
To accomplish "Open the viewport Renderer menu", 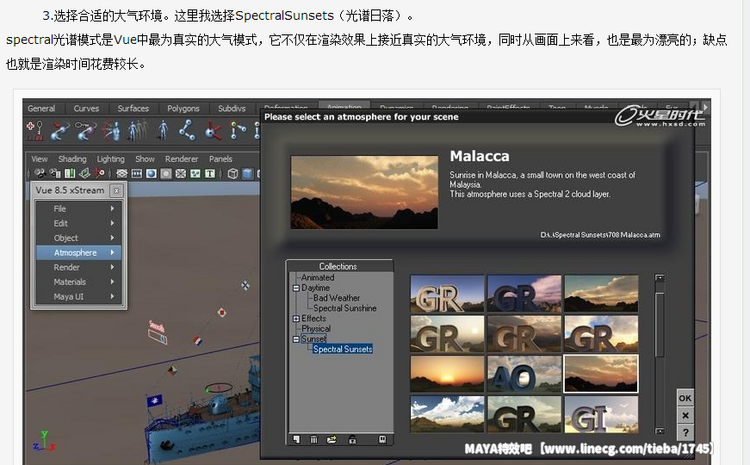I will tap(181, 159).
